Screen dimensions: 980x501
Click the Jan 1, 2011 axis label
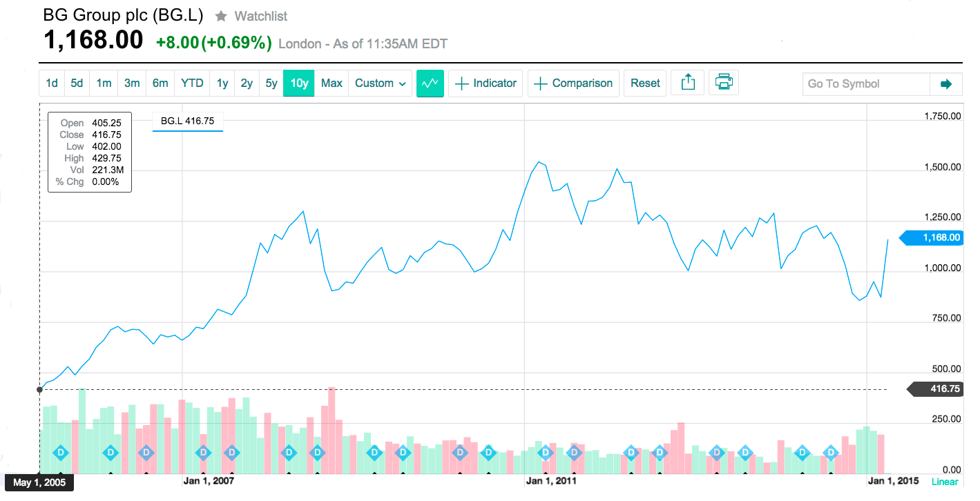click(551, 480)
